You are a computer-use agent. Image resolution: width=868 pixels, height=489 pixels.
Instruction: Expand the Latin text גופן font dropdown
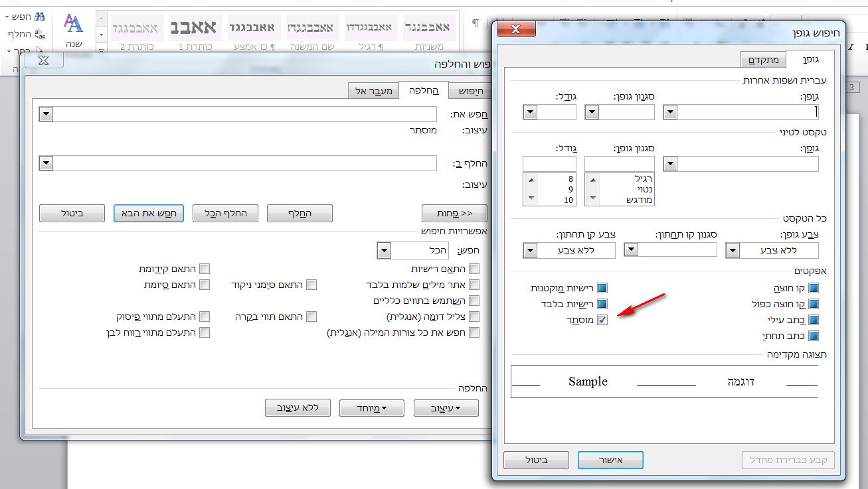point(671,164)
